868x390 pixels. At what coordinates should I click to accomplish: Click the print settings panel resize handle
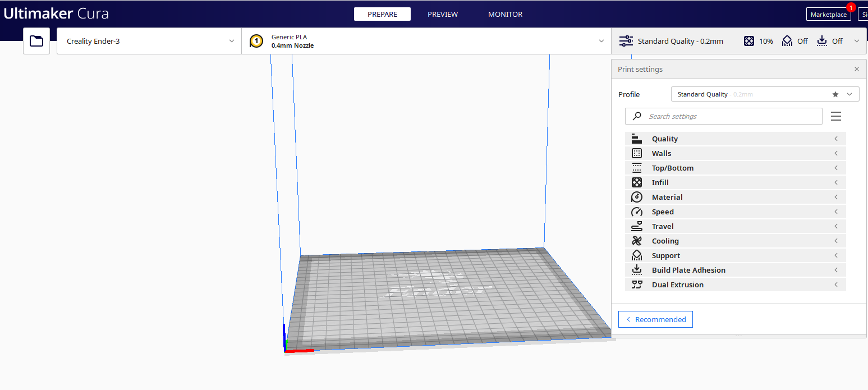click(x=738, y=336)
